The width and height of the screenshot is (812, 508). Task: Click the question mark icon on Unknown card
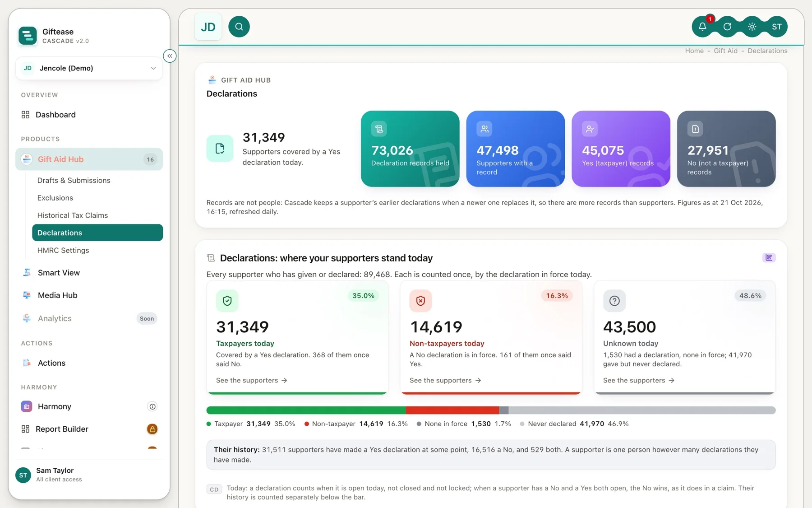[614, 301]
